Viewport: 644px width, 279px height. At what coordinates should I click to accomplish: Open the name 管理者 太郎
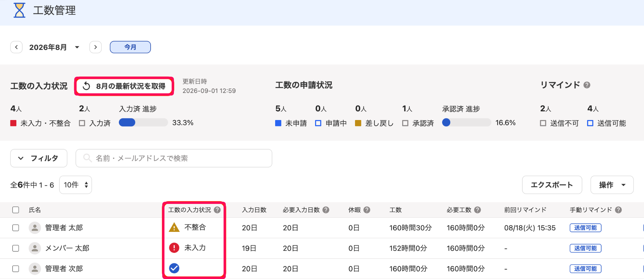pos(64,228)
